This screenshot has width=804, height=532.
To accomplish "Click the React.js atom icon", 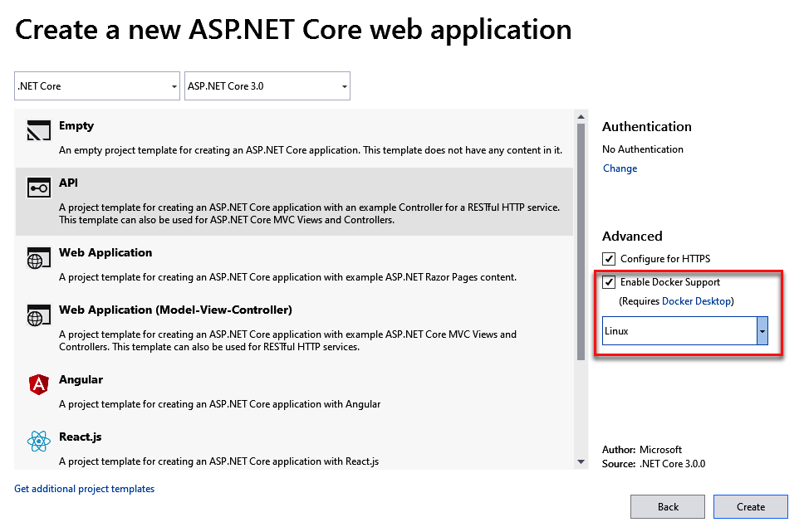I will pyautogui.click(x=38, y=442).
